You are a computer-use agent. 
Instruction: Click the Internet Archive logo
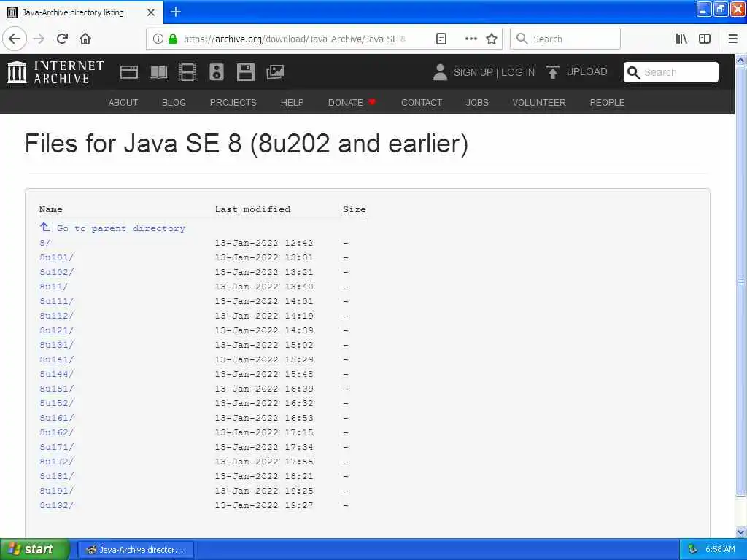(55, 72)
